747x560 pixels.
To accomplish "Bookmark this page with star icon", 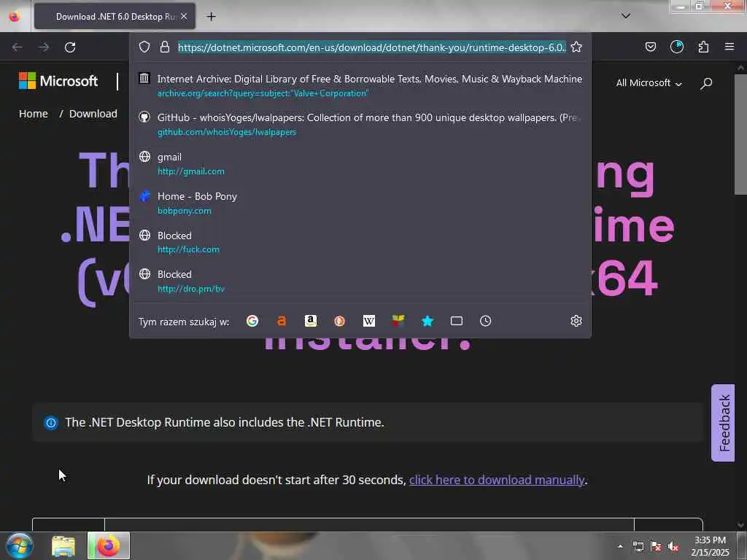I will coord(576,47).
